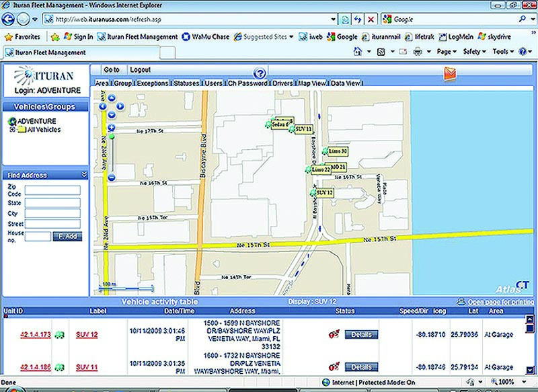Viewport: 538px width, 392px height.
Task: Click the map zoom slider handle
Action: pos(112,137)
